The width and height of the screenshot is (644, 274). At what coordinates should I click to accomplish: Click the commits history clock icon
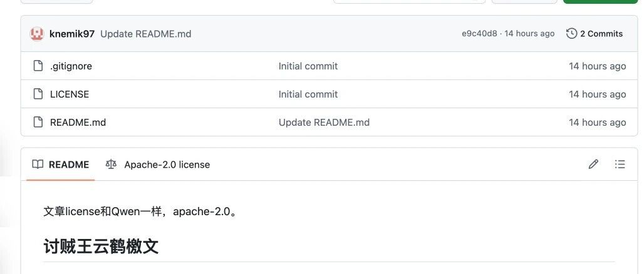[x=572, y=34]
